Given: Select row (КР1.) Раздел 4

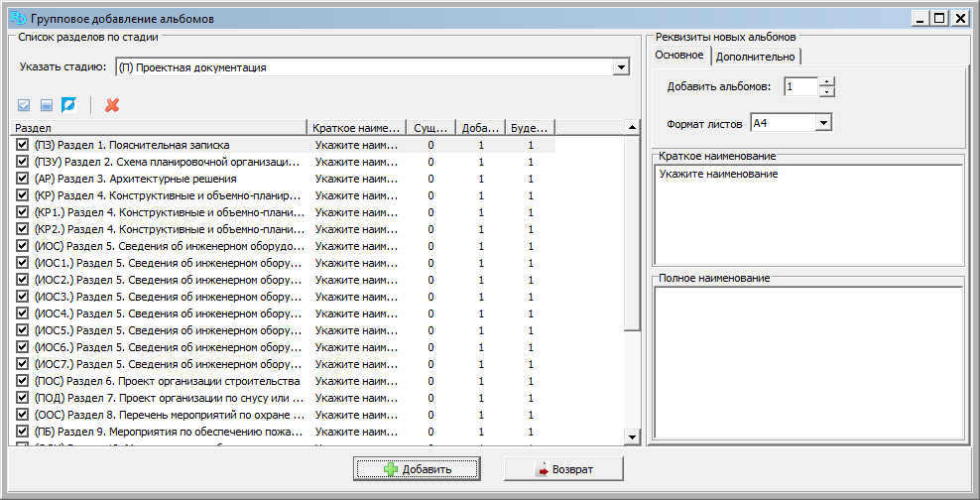Looking at the screenshot, I should tap(283, 212).
